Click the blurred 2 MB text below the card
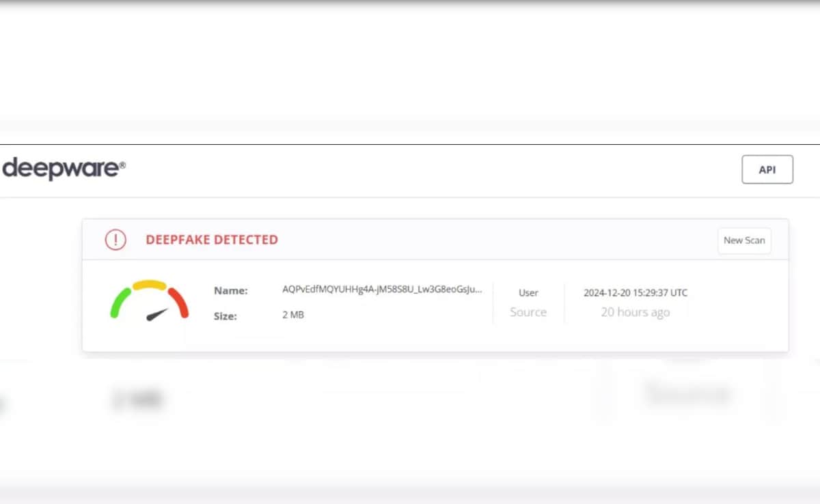This screenshot has width=820, height=504. (137, 400)
